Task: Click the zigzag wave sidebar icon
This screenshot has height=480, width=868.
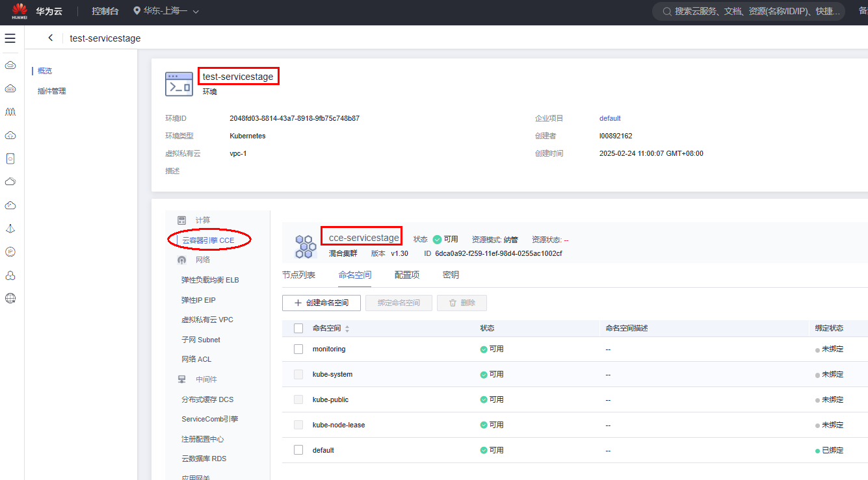Action: [x=10, y=112]
